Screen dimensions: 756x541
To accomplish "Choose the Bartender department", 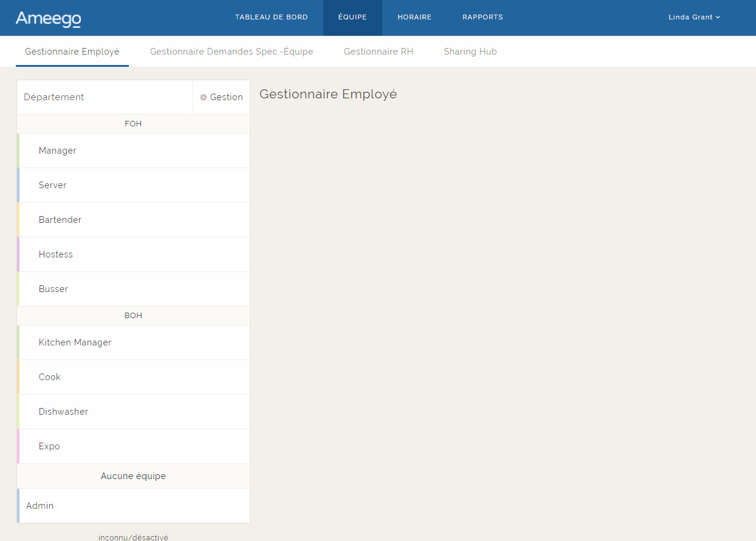I will [x=60, y=220].
